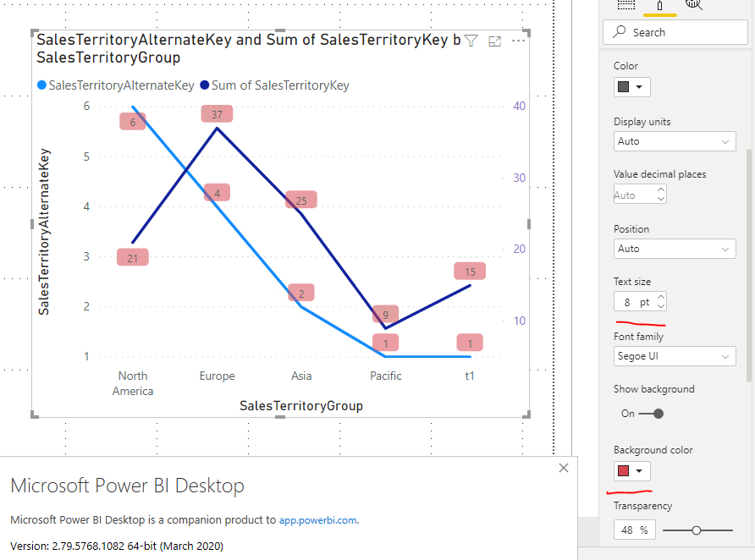Click the Text size value field
The height and width of the screenshot is (560, 755).
point(634,302)
